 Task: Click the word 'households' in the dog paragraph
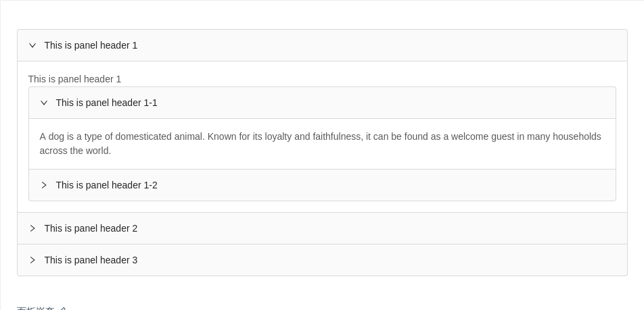(x=576, y=136)
